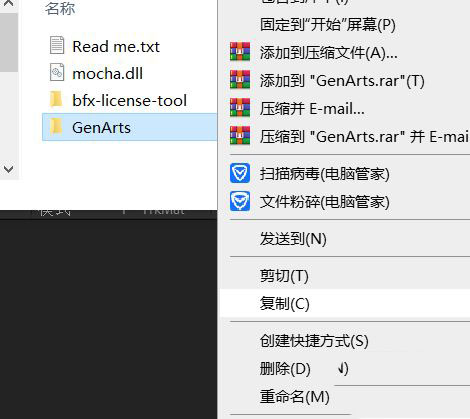470x419 pixels.
Task: Open the 发送到(N) submenu
Action: click(345, 238)
